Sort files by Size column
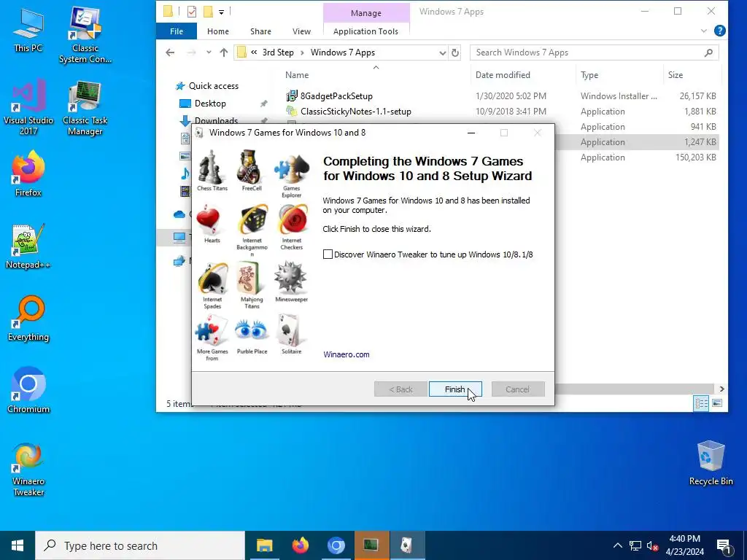Viewport: 747px width, 560px height. pyautogui.click(x=675, y=75)
